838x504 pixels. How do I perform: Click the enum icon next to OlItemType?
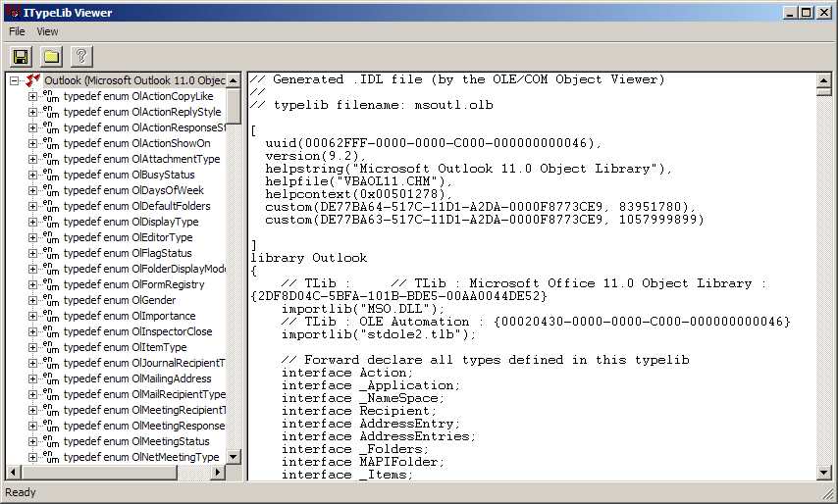(51, 347)
